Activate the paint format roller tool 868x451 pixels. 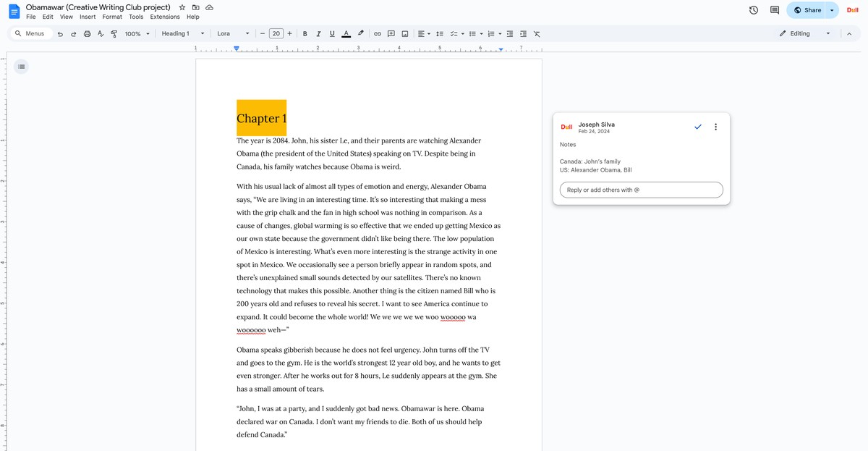(114, 34)
